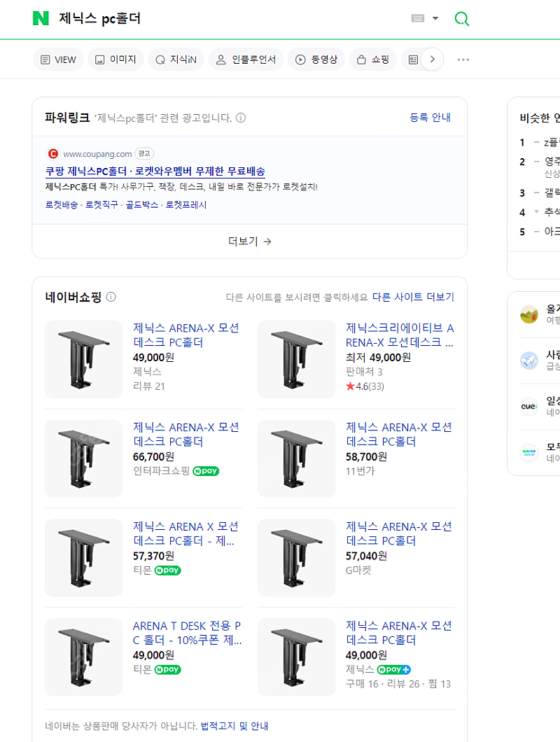Click the rank 1 item in sidebar list
The width and height of the screenshot is (560, 742).
pyautogui.click(x=540, y=142)
